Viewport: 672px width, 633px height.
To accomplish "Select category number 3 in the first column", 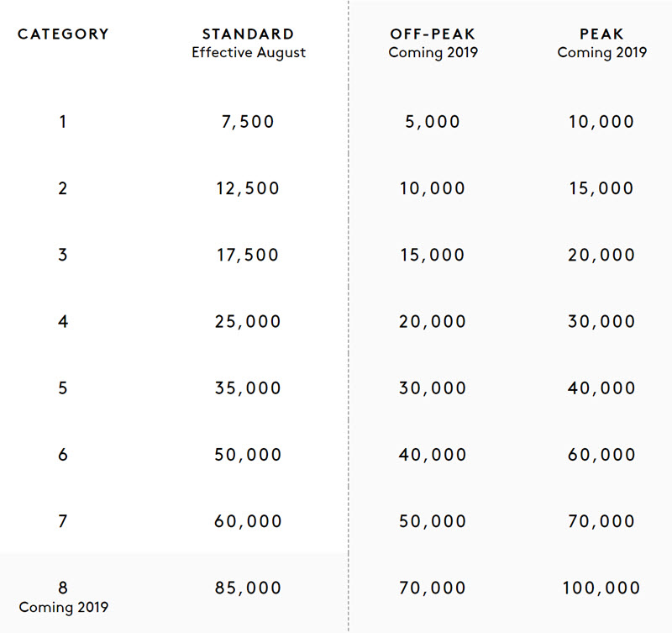I will [x=63, y=255].
